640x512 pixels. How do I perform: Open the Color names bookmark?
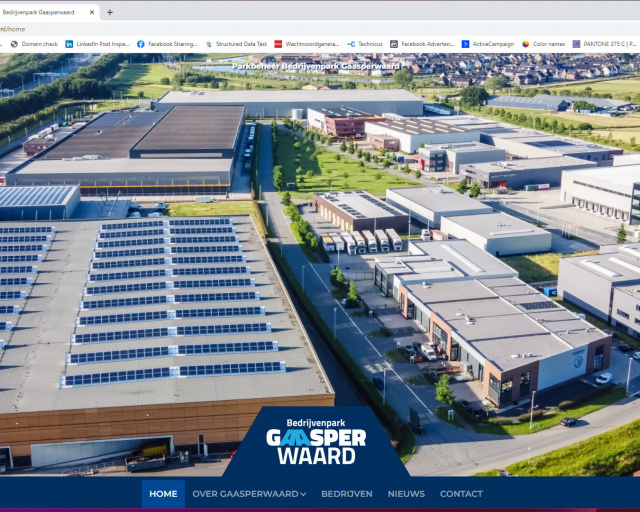click(x=543, y=44)
